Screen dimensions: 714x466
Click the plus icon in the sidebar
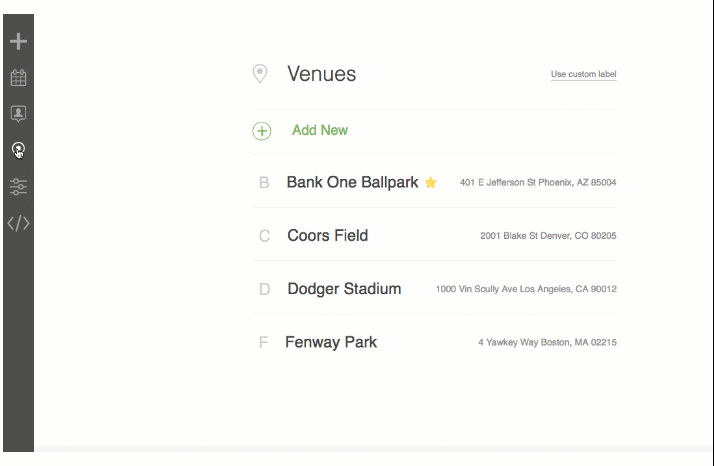pos(18,41)
